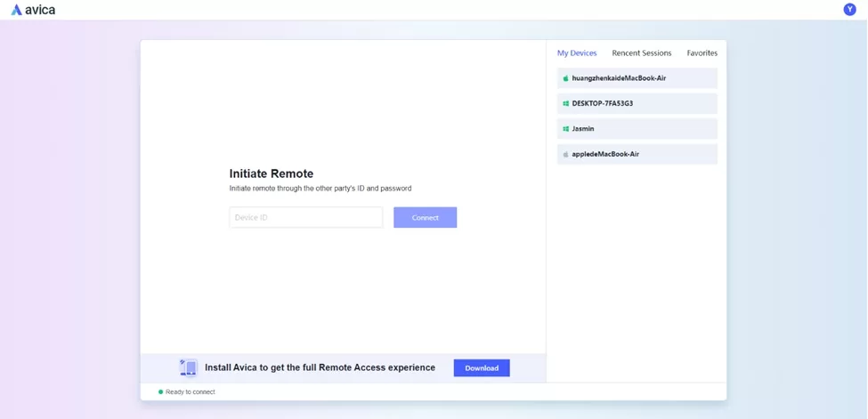Image resolution: width=868 pixels, height=419 pixels.
Task: Switch to the My Devices tab
Action: (577, 53)
